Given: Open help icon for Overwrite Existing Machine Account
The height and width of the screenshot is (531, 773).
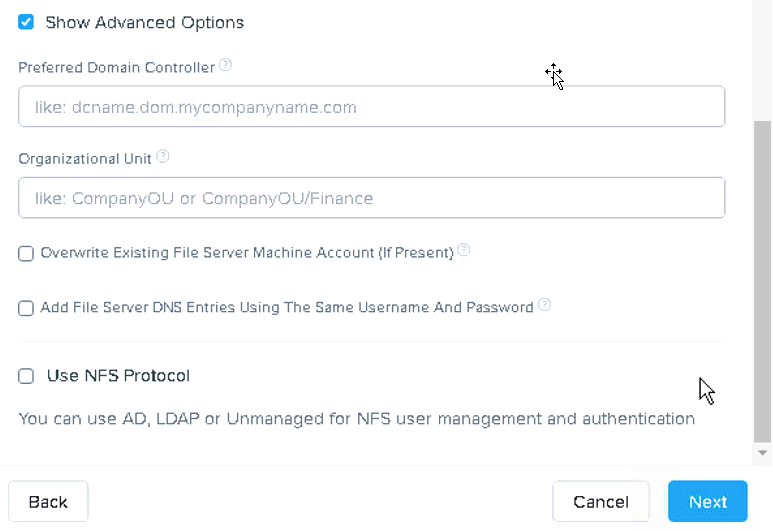Looking at the screenshot, I should click(x=463, y=250).
